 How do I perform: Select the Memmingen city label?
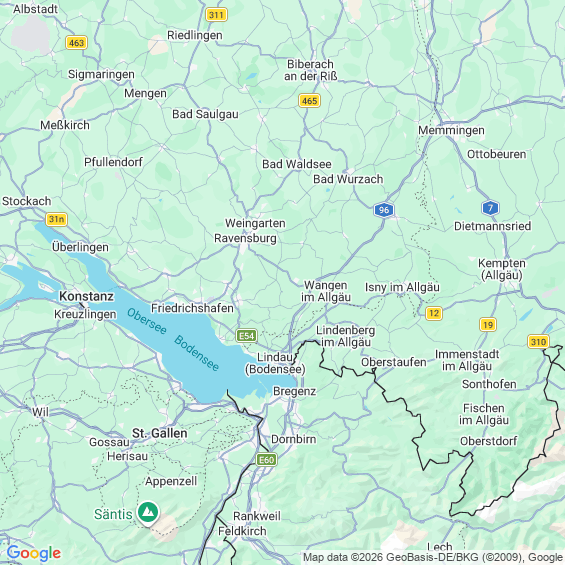click(x=451, y=130)
